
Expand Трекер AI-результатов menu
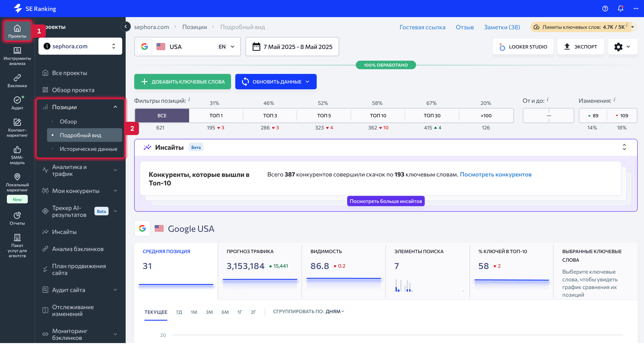[x=115, y=211]
